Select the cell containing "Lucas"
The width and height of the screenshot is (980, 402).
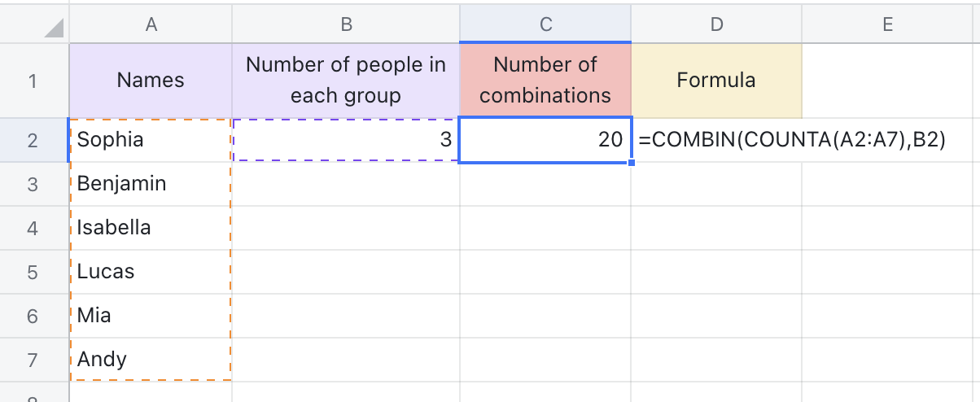[x=151, y=272]
